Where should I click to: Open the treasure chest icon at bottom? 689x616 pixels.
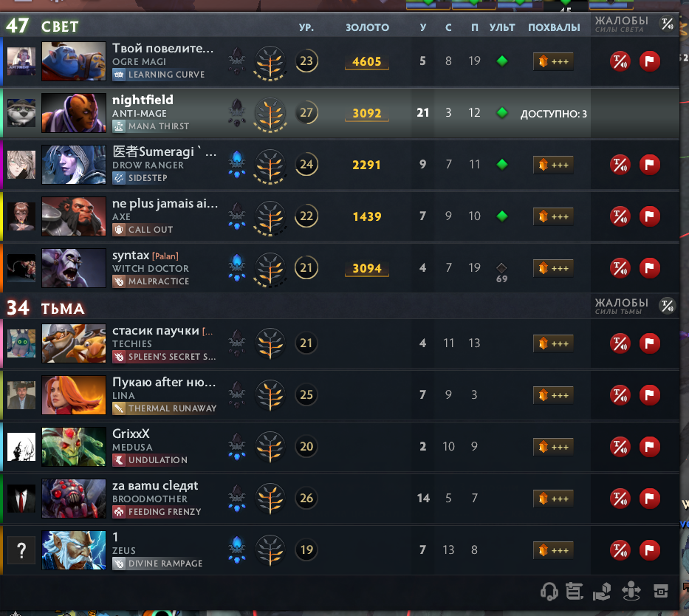point(660,591)
